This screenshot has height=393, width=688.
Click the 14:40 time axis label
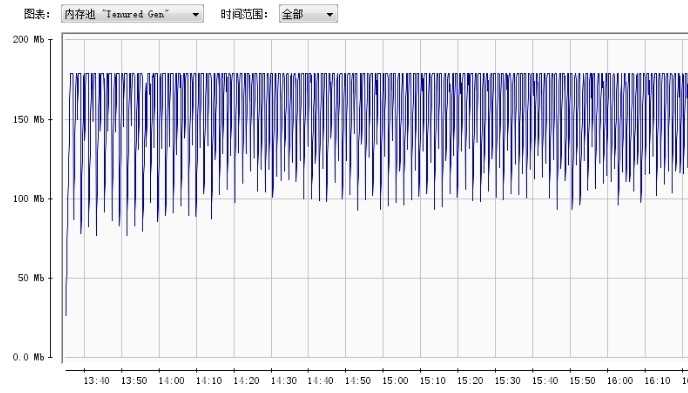pyautogui.click(x=320, y=381)
